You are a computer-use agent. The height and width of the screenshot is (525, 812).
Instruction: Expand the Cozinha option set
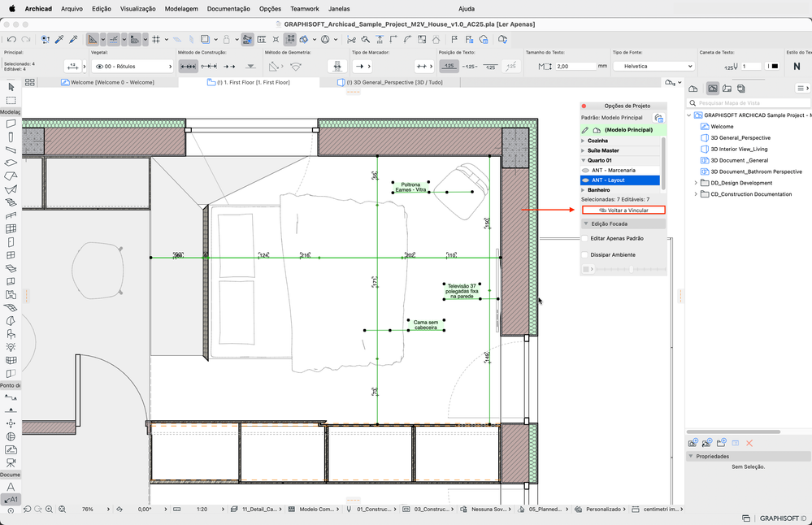[x=583, y=141]
